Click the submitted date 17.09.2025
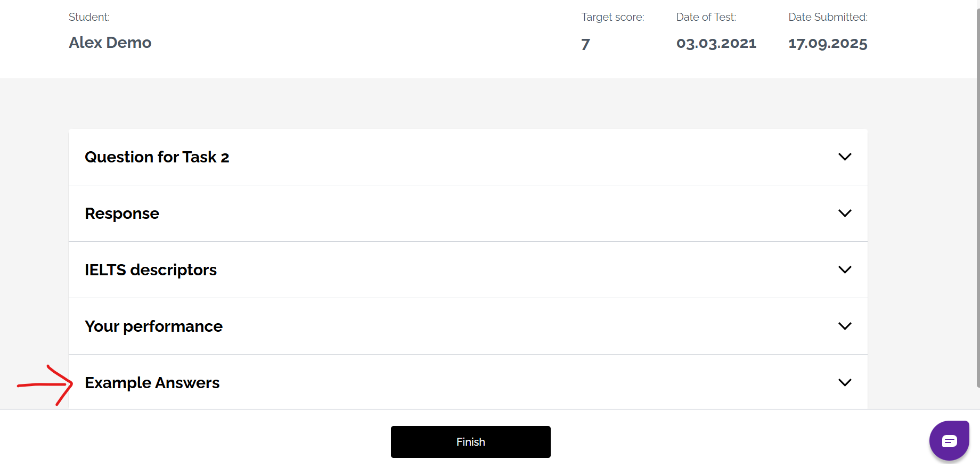 (x=828, y=44)
